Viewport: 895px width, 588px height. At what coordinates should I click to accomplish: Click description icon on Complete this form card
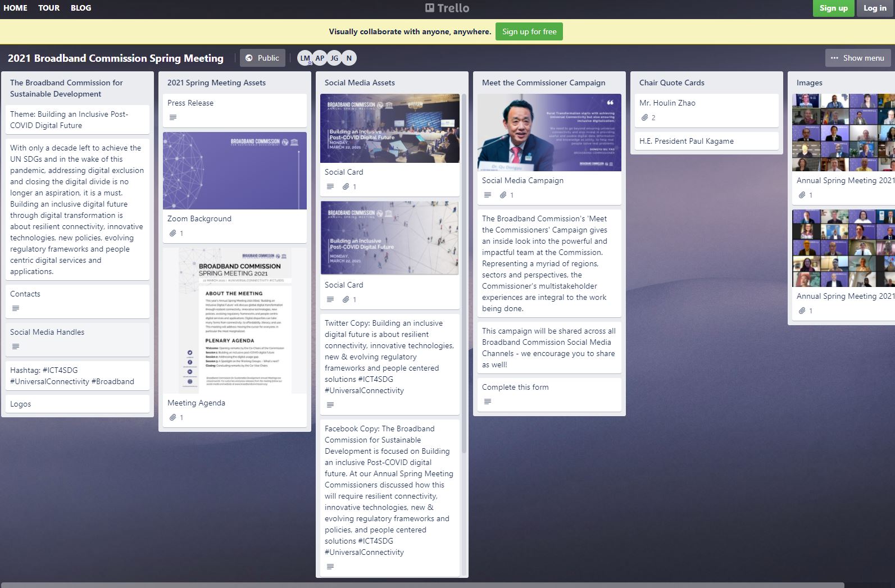click(x=488, y=402)
